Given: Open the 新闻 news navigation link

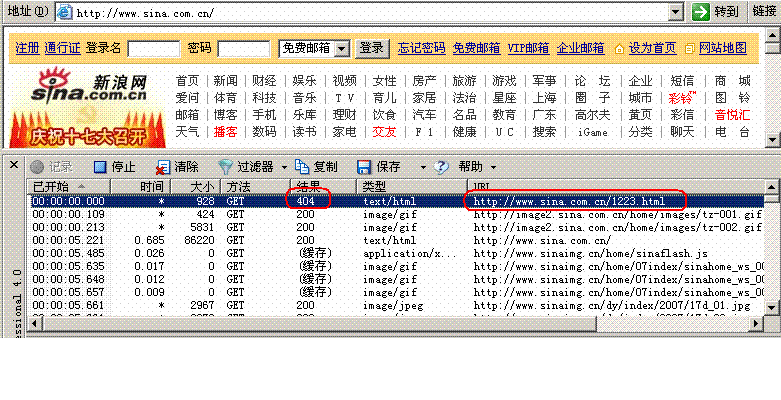Looking at the screenshot, I should [x=225, y=81].
